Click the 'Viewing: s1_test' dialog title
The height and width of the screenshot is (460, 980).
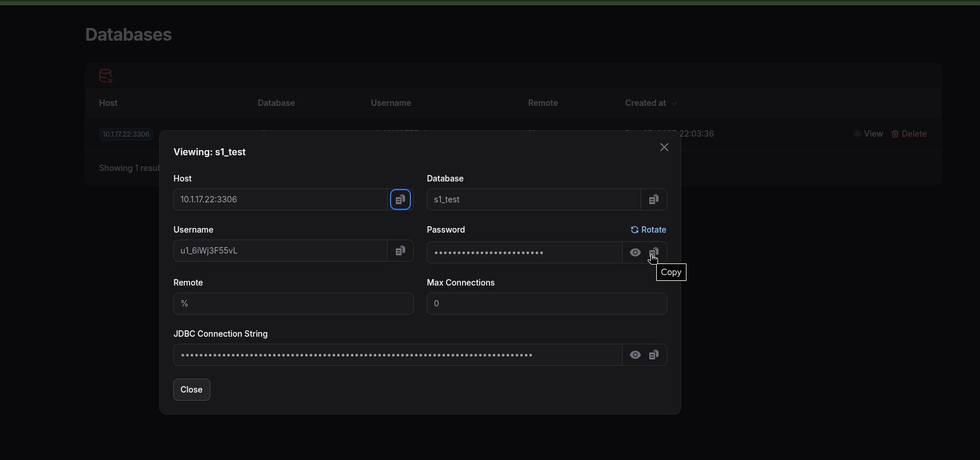[x=209, y=152]
